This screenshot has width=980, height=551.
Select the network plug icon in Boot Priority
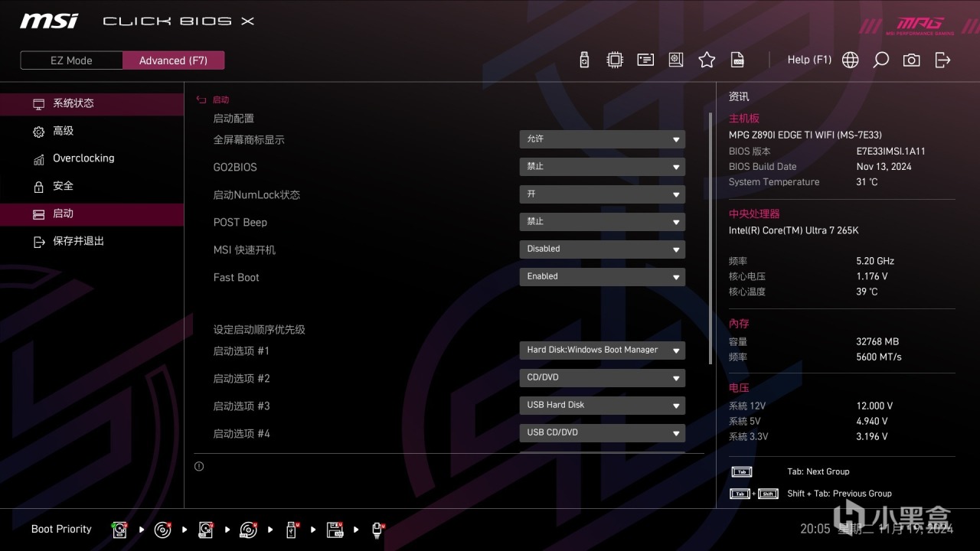pos(377,530)
